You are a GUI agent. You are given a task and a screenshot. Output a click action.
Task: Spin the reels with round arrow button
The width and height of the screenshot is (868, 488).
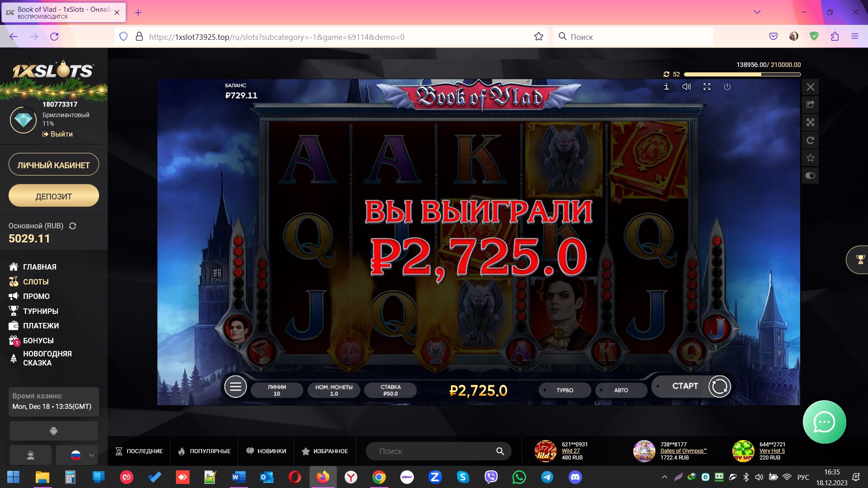coord(720,387)
